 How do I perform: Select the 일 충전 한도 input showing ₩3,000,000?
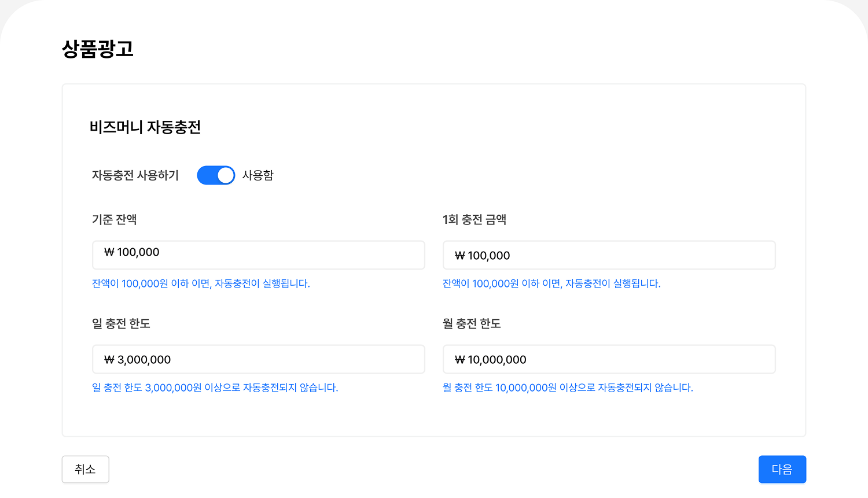tap(258, 359)
